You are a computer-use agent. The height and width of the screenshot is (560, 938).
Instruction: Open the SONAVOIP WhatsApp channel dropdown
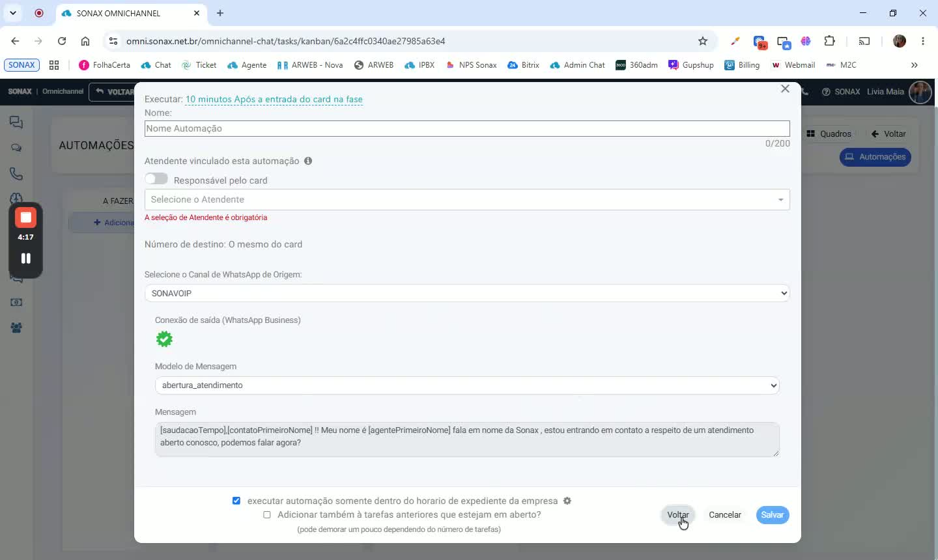point(467,293)
